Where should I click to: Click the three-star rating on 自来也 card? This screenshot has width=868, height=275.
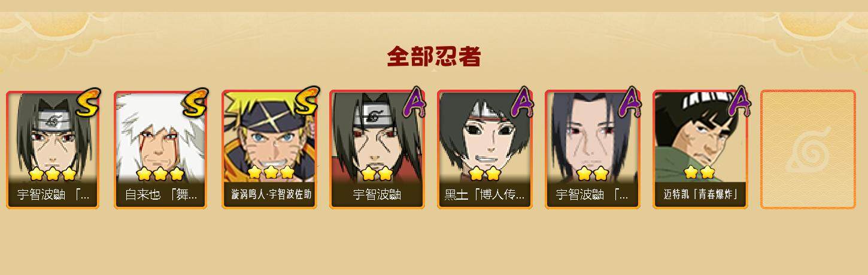pyautogui.click(x=160, y=174)
